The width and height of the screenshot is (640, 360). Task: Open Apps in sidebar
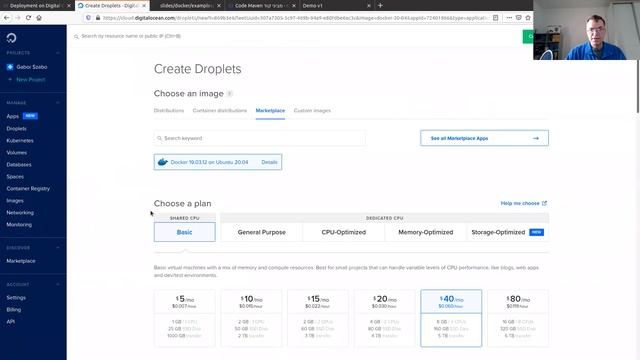[x=13, y=116]
